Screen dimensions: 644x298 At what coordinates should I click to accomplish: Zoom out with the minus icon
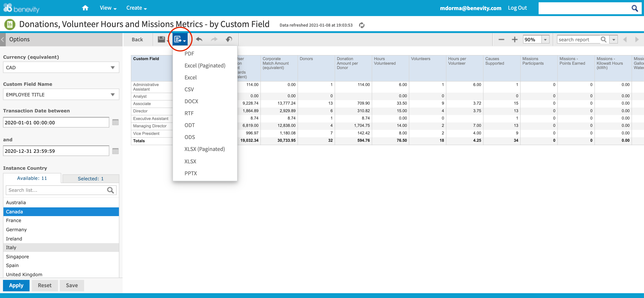501,39
